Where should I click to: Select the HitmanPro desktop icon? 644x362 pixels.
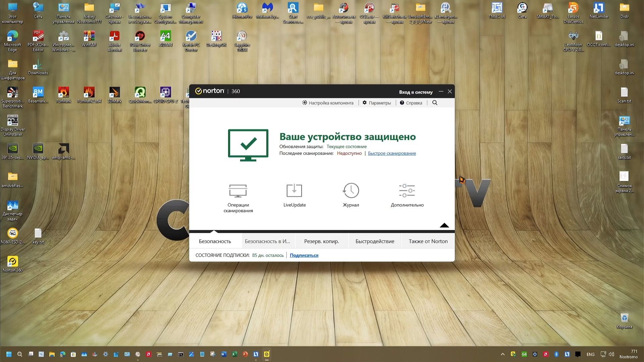coord(242,11)
